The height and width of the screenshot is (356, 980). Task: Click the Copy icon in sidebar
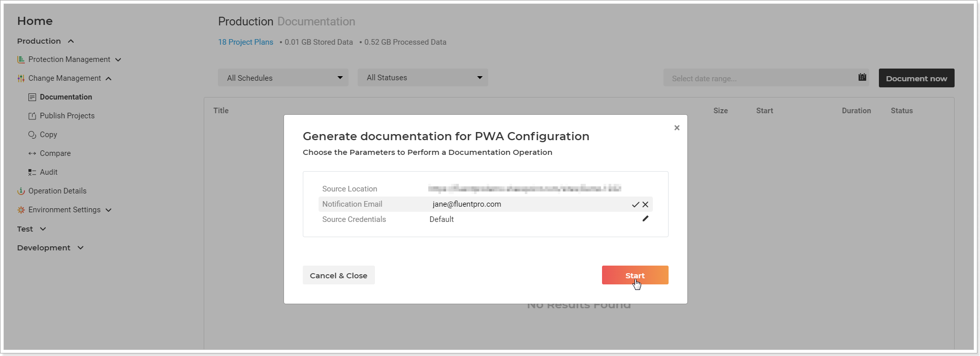pos(33,135)
